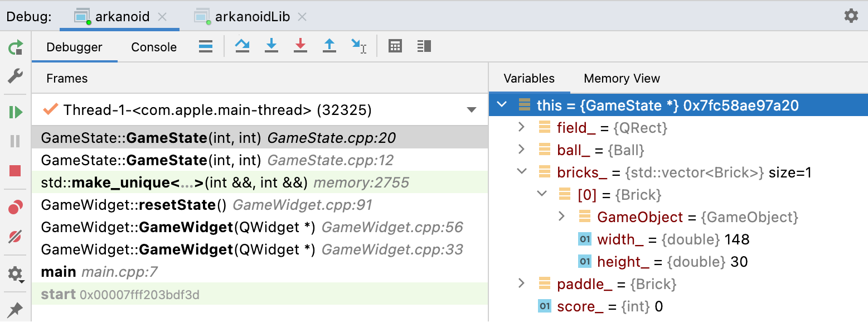The image size is (868, 322).
Task: Step out of the current frame
Action: click(x=329, y=46)
